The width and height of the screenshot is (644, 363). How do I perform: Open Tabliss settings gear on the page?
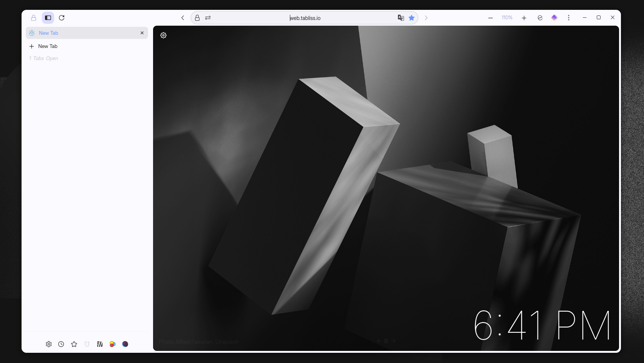(x=163, y=35)
